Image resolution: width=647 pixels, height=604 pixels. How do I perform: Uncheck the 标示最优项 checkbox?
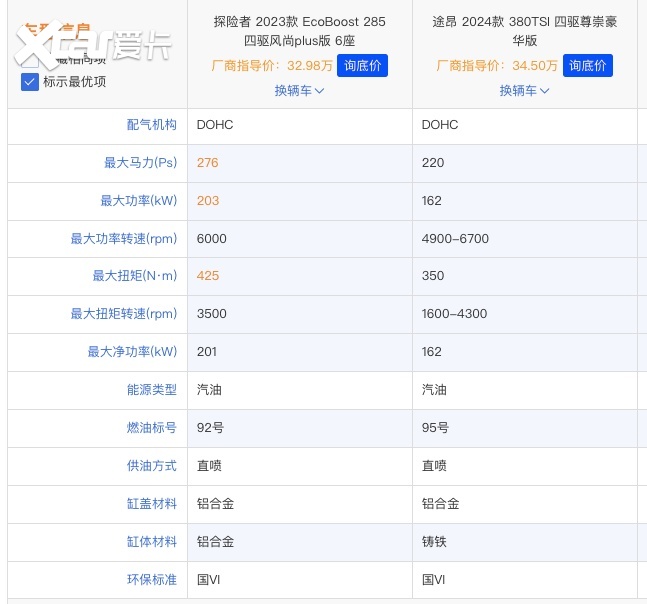pos(30,82)
